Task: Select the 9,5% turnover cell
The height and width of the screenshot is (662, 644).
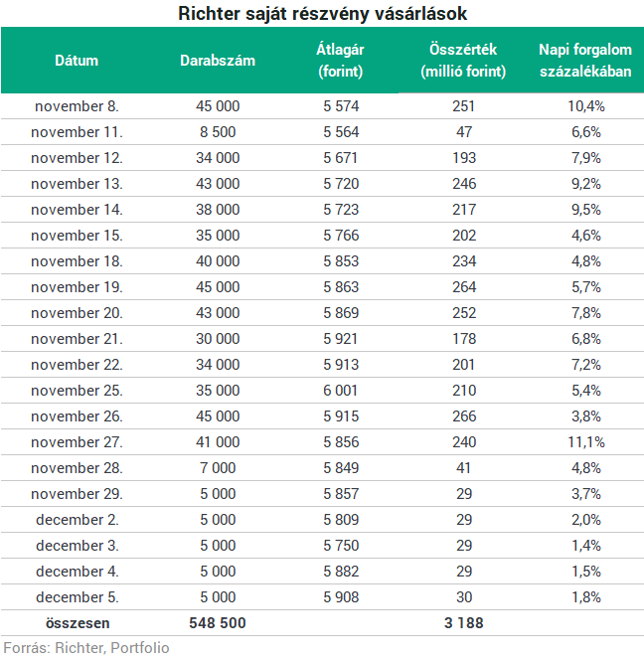Action: 585,210
